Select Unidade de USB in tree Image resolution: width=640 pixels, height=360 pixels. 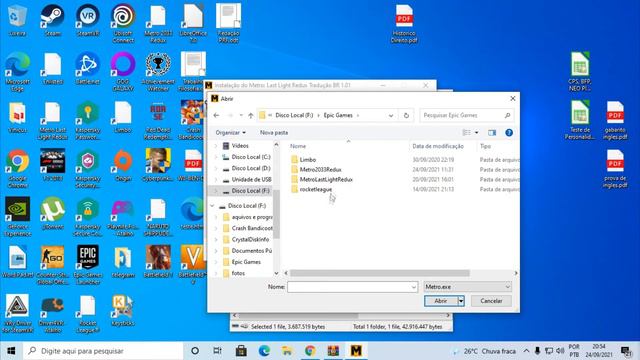click(251, 180)
